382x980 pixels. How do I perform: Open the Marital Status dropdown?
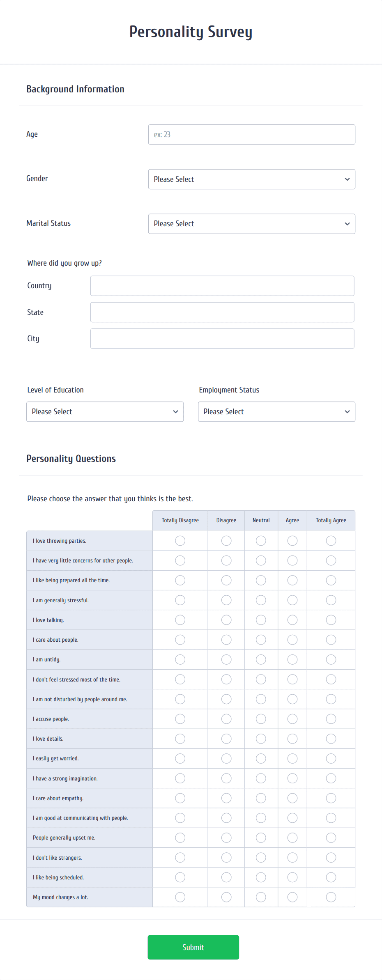(x=251, y=224)
